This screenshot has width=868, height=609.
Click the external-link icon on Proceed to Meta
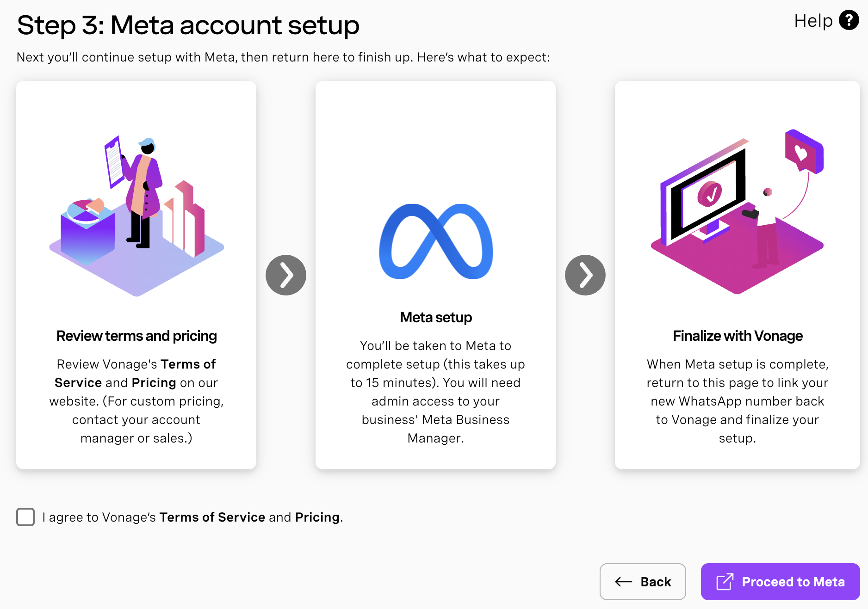coord(725,582)
